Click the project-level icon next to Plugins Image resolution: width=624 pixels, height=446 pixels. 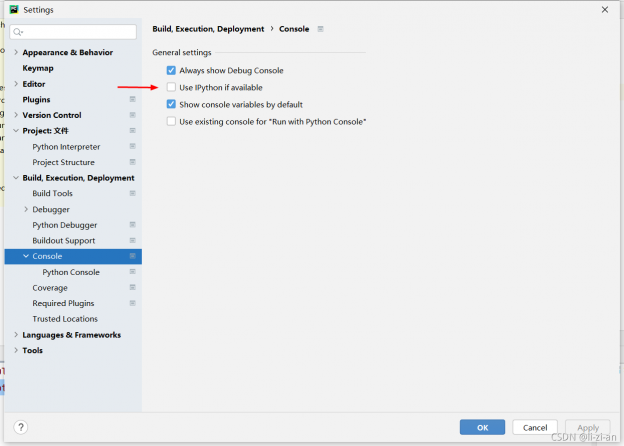[x=132, y=100]
